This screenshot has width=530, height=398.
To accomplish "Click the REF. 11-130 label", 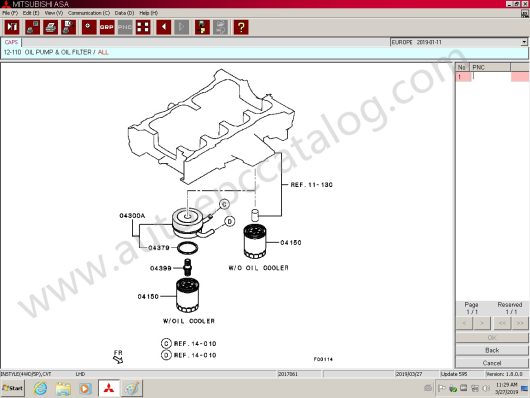I will [312, 185].
